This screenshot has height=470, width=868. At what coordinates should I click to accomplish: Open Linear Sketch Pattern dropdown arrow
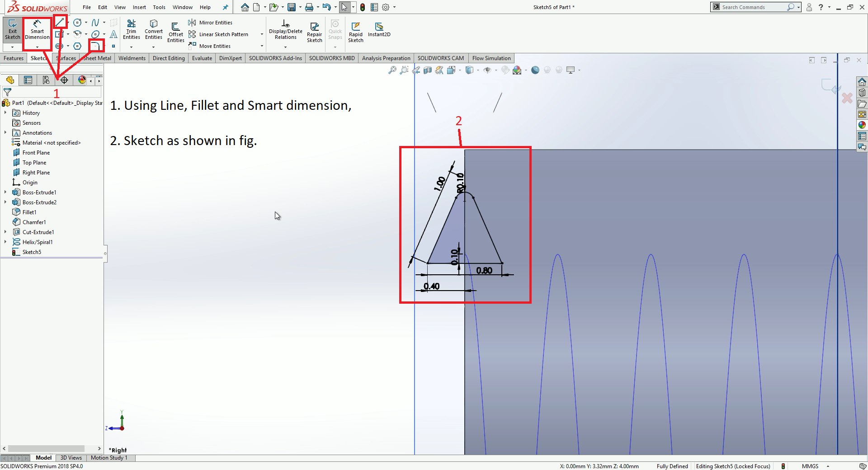coord(262,34)
